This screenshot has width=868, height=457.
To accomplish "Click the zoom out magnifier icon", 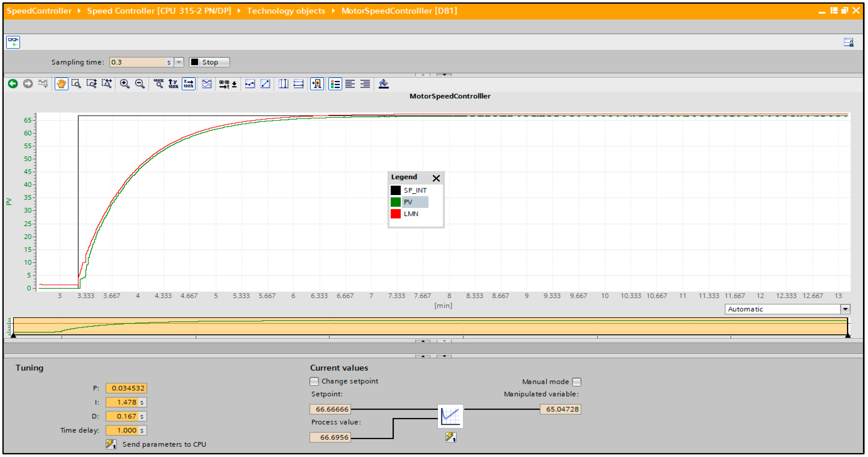I will 140,84.
